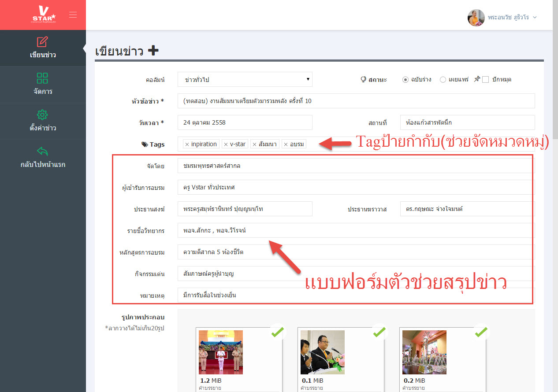
Task: Enable the ปักหมุด pin checkbox
Action: [x=485, y=80]
